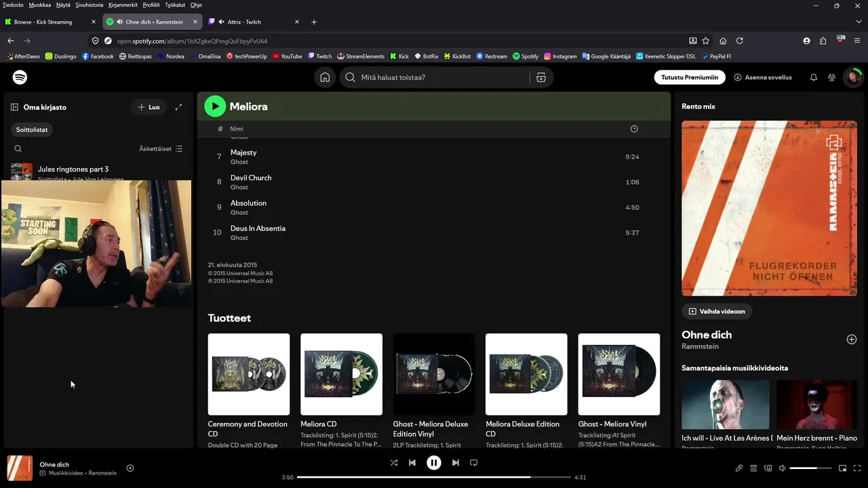Add now-playing track via bottom plus icon
The image size is (868, 488).
point(130,468)
